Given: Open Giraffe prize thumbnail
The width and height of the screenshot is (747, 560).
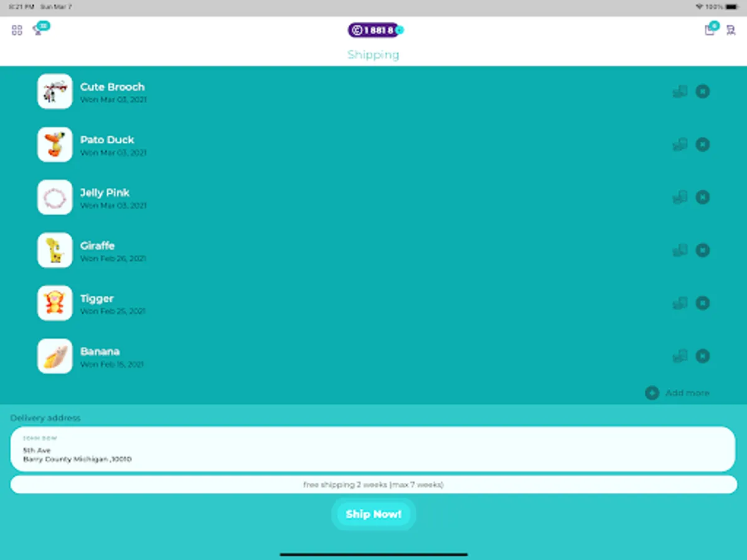Looking at the screenshot, I should point(55,250).
